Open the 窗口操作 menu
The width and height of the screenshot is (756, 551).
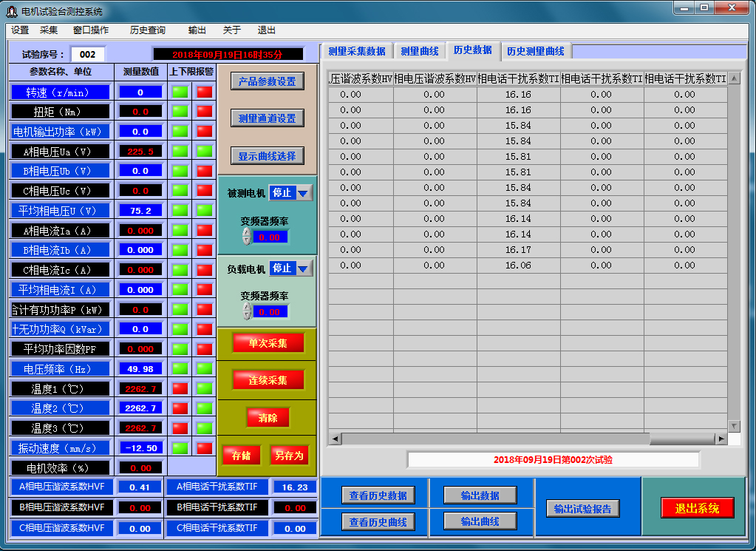pos(90,30)
